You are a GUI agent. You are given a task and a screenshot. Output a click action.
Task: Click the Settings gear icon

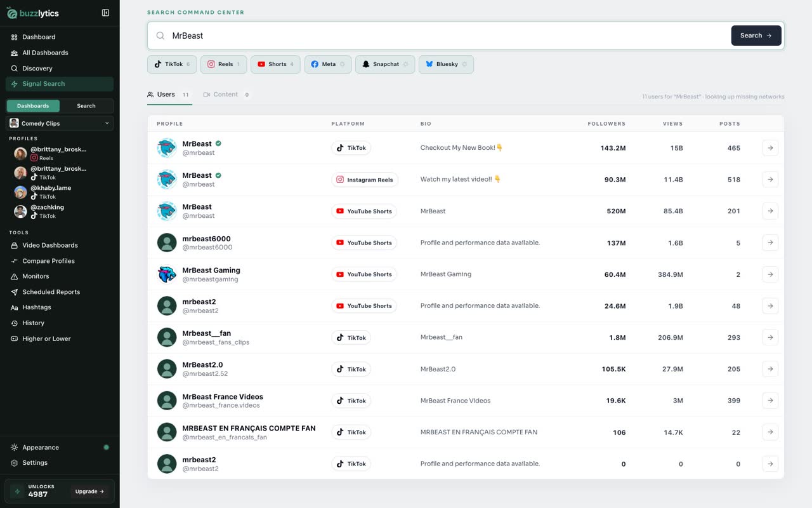click(x=15, y=463)
